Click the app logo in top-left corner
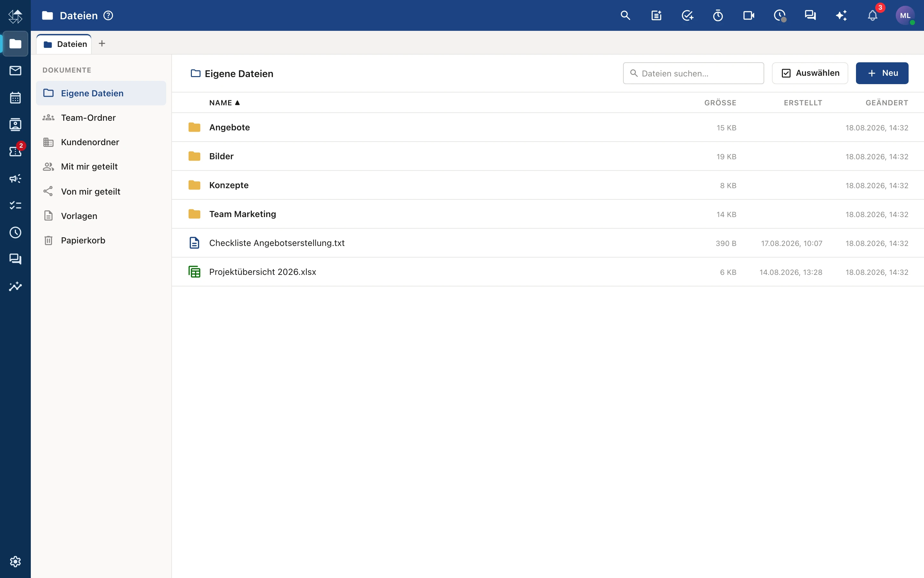Screen dimensions: 924x578 click(15, 16)
